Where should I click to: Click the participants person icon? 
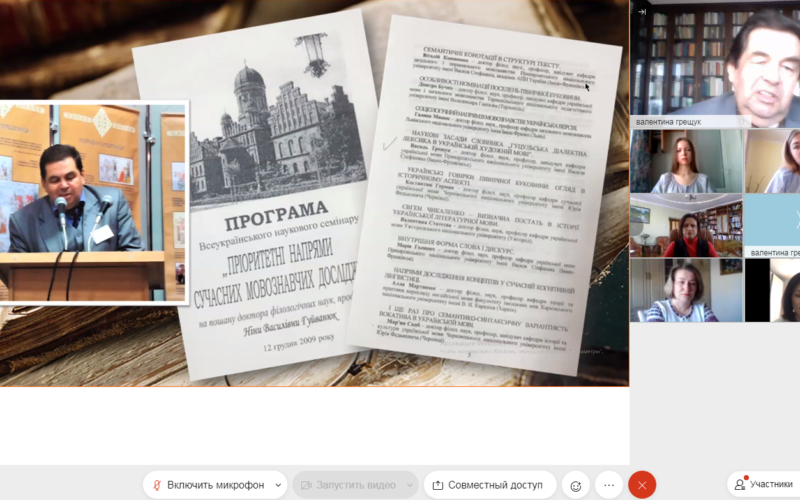coord(739,485)
